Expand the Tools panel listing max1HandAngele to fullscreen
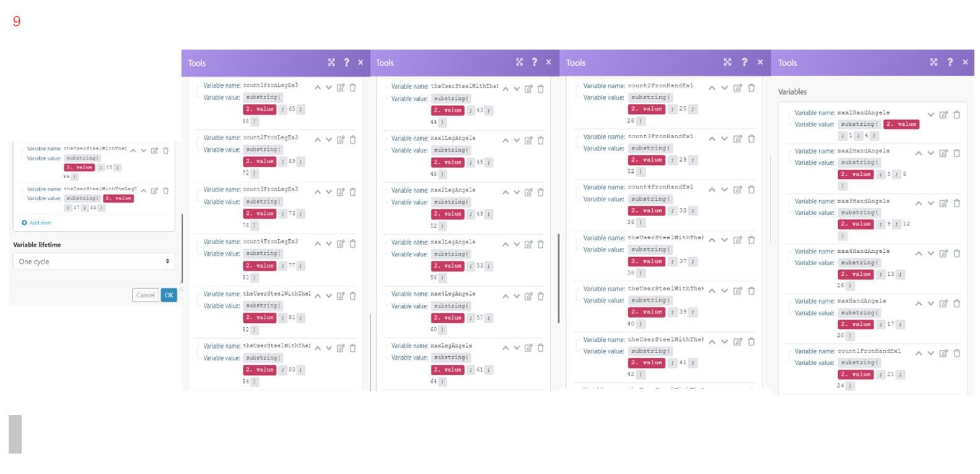This screenshot has height=474, width=980. pyautogui.click(x=934, y=62)
